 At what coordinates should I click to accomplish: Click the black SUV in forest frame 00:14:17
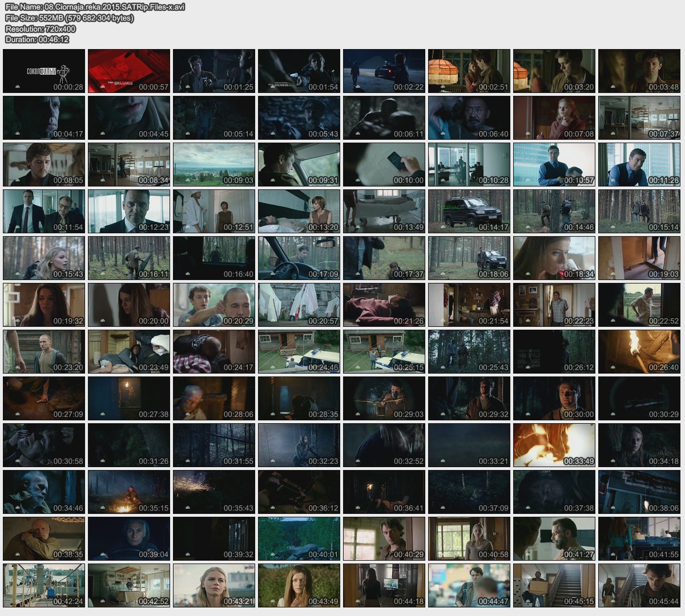[469, 211]
